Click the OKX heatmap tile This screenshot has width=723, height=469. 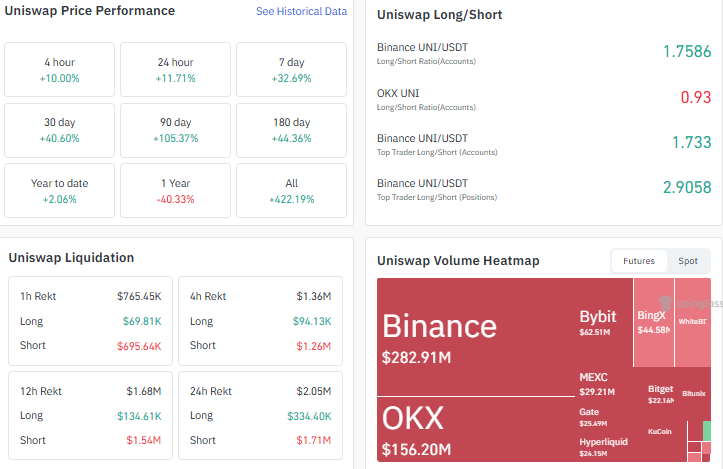point(475,429)
